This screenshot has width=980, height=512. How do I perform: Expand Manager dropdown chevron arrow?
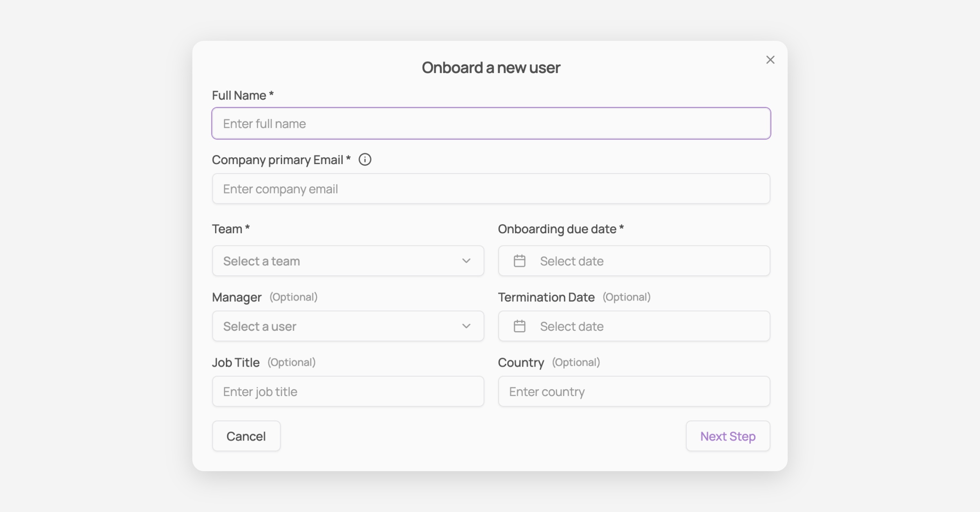tap(466, 326)
